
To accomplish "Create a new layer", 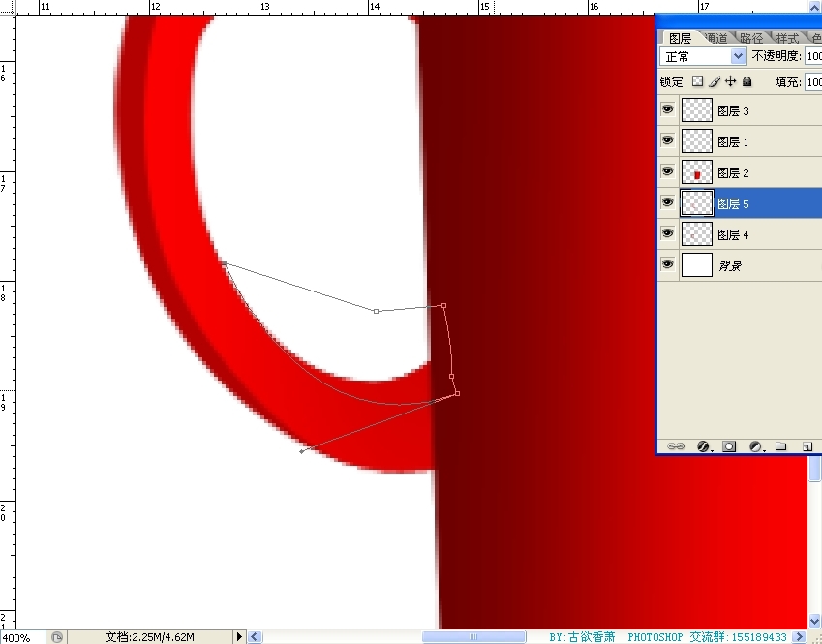I will [x=806, y=446].
